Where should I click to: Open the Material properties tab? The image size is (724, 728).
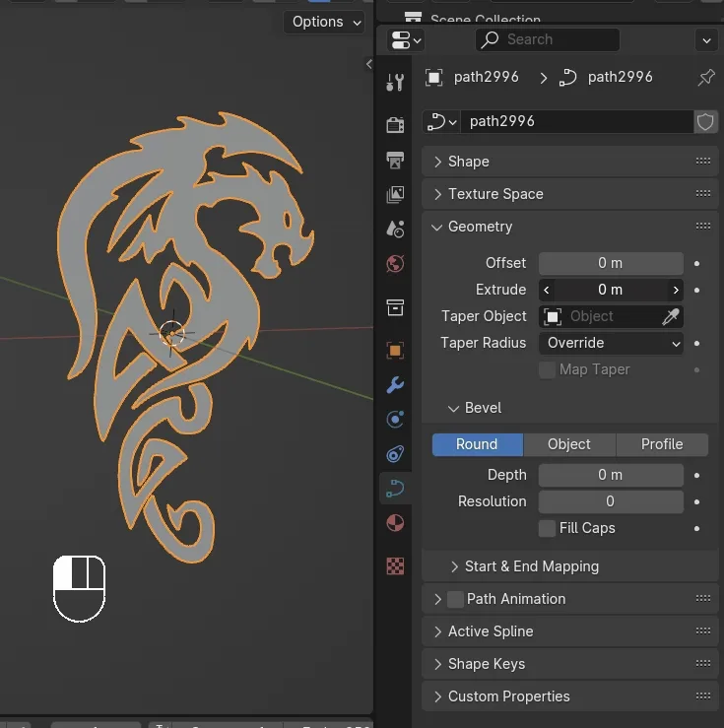click(395, 523)
